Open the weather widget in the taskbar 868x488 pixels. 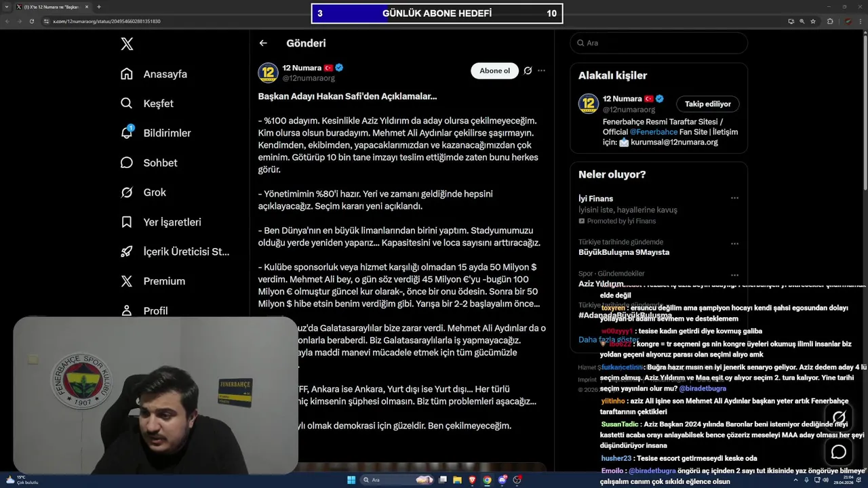(x=22, y=480)
